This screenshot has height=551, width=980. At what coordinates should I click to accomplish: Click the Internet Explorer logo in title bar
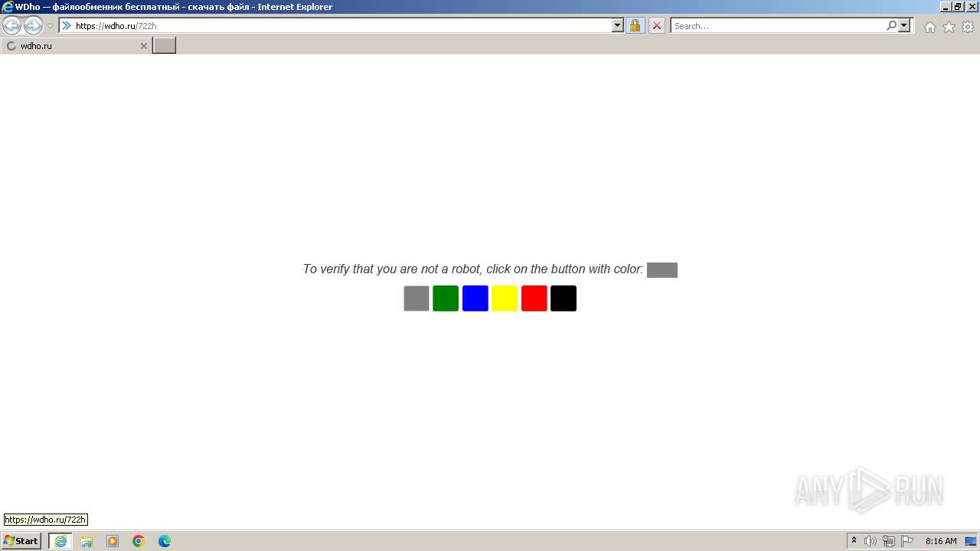(8, 7)
